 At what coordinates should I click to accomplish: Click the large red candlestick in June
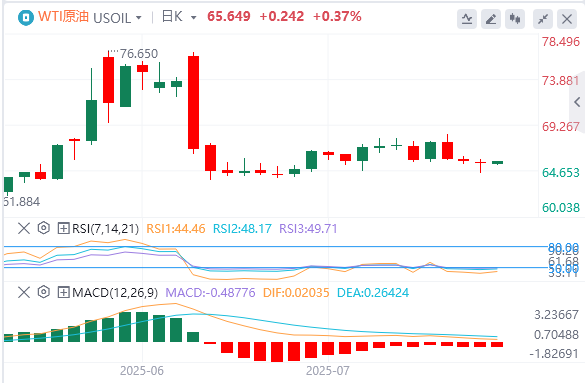[x=193, y=103]
